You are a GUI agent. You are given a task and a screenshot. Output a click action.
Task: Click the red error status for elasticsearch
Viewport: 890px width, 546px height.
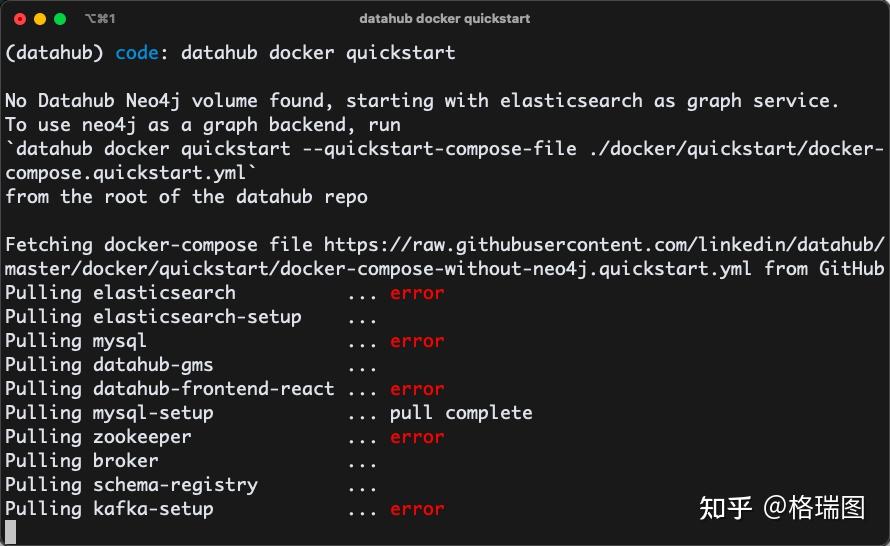[417, 293]
